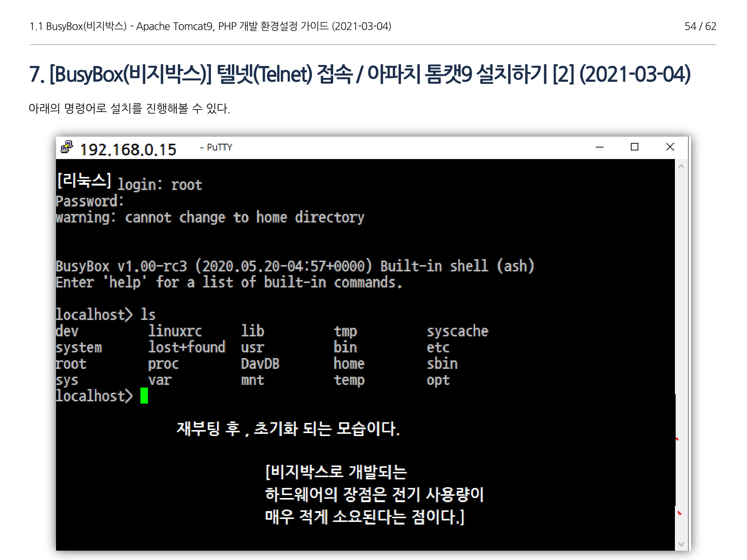747x560 pixels.
Task: Click the 192.168.0.15 window title
Action: point(128,149)
